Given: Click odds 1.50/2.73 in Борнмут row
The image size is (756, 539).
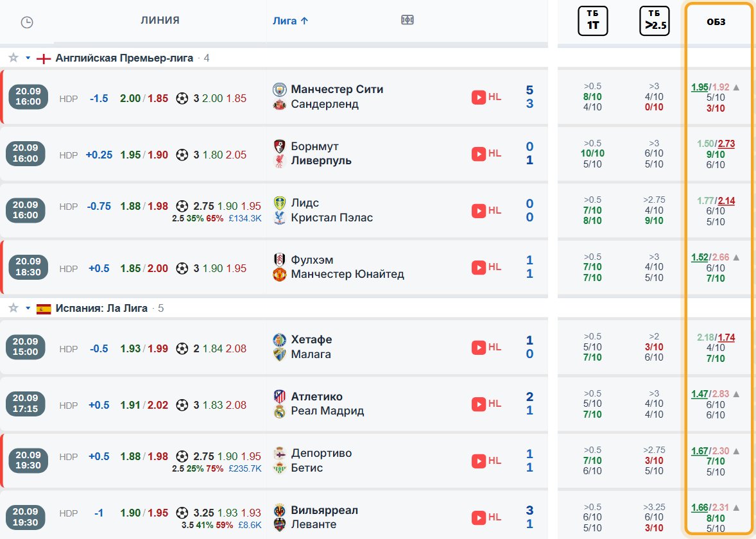Looking at the screenshot, I should click(x=716, y=144).
